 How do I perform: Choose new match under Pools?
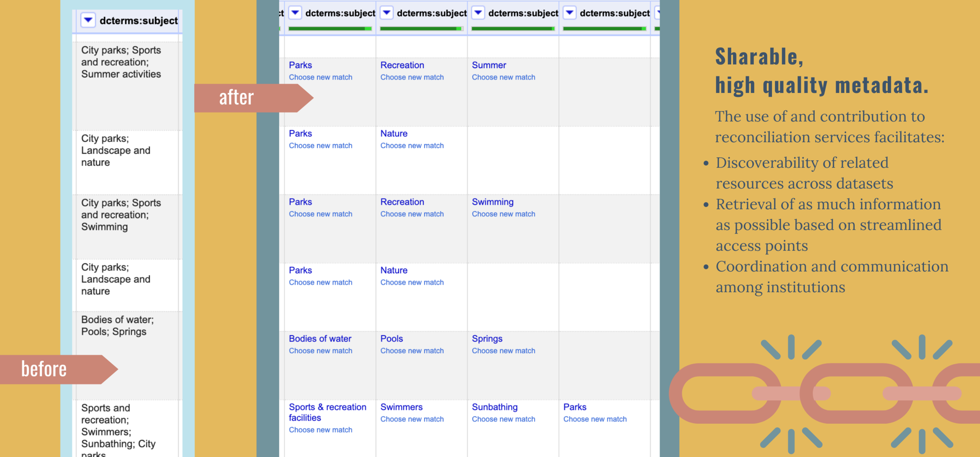(x=412, y=350)
